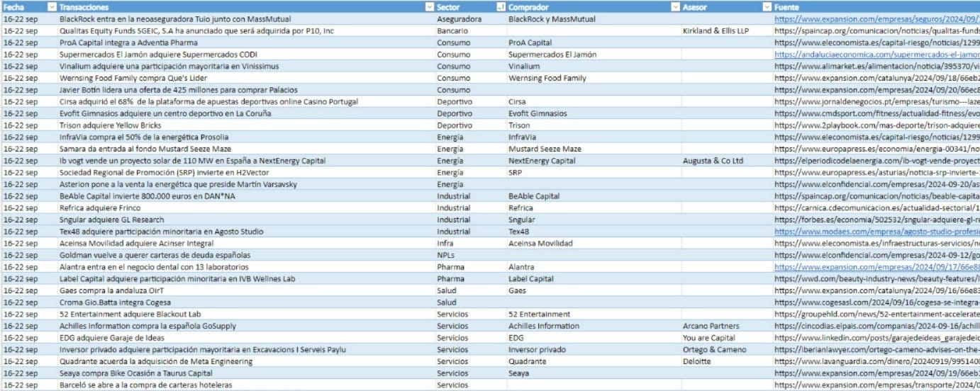Select the 'Qualitas Equity Funds SGEIC' transaction cell
Screen dimensions: 980x391
click(246, 31)
